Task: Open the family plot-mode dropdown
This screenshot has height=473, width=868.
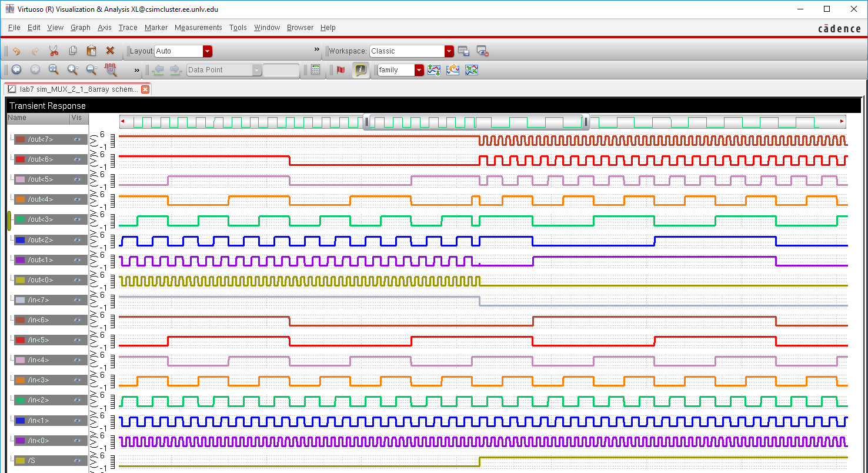Action: 419,70
